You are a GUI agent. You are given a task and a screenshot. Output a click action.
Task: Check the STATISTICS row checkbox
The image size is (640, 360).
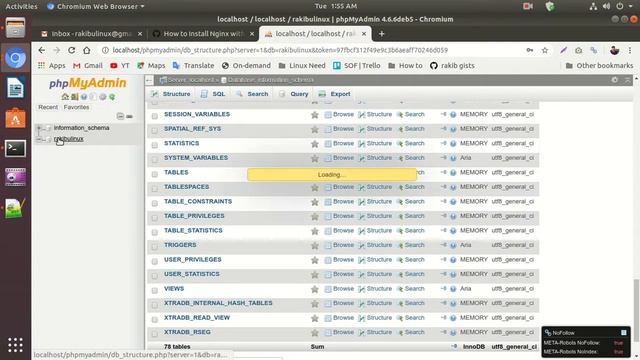(155, 145)
